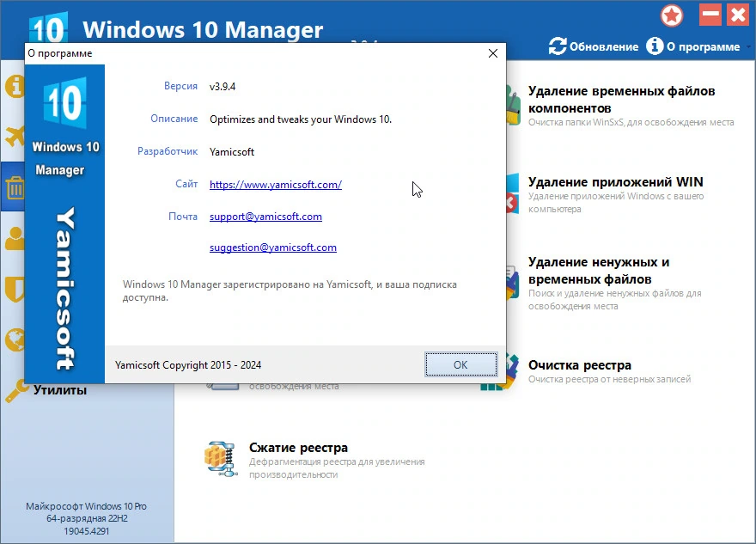756x544 pixels.
Task: Select the Security shield sidebar icon
Action: [x=15, y=290]
